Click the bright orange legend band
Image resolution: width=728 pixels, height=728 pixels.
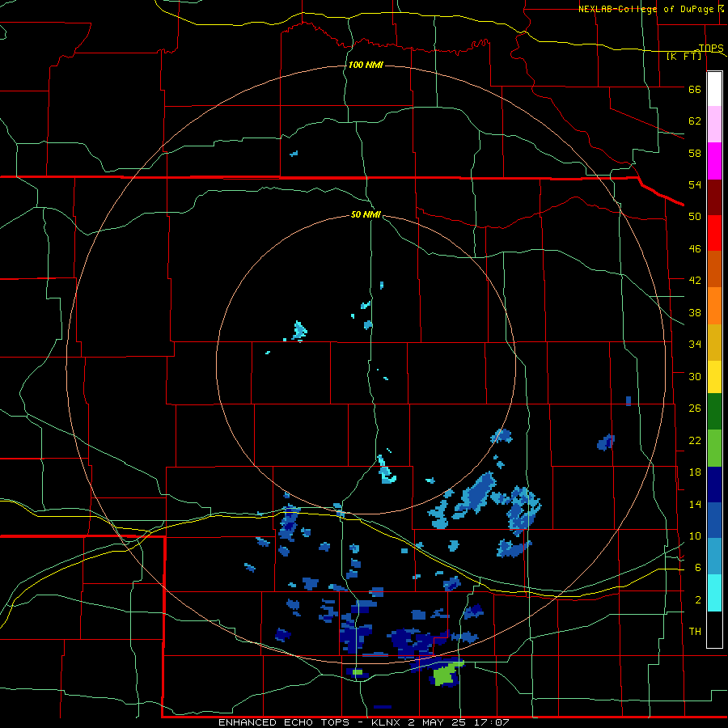714,306
